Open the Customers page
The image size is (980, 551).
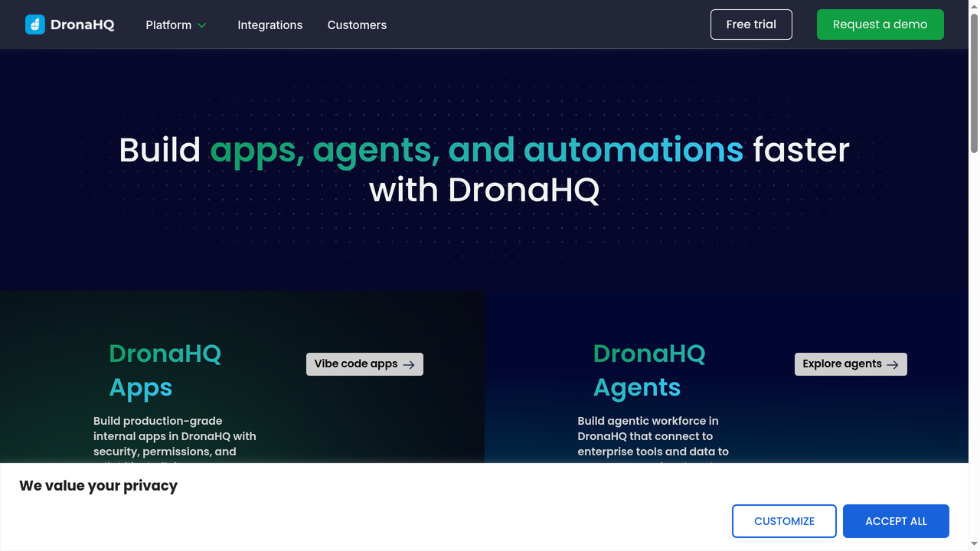(357, 24)
